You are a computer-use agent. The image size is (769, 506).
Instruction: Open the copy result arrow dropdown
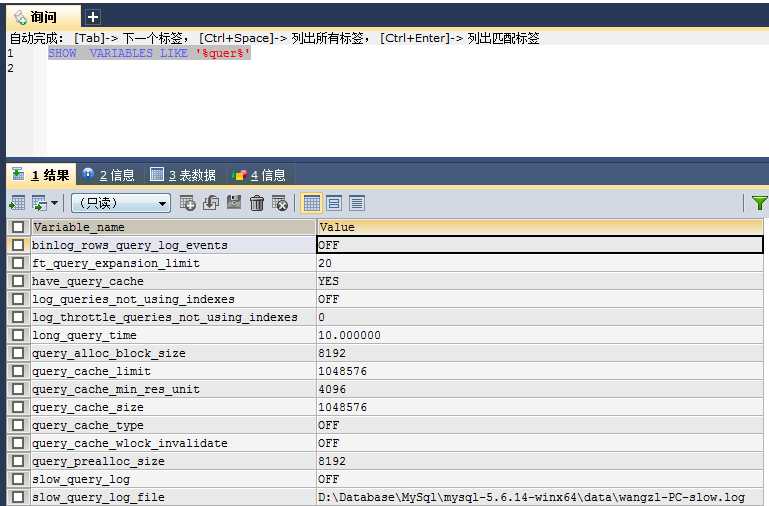(54, 202)
